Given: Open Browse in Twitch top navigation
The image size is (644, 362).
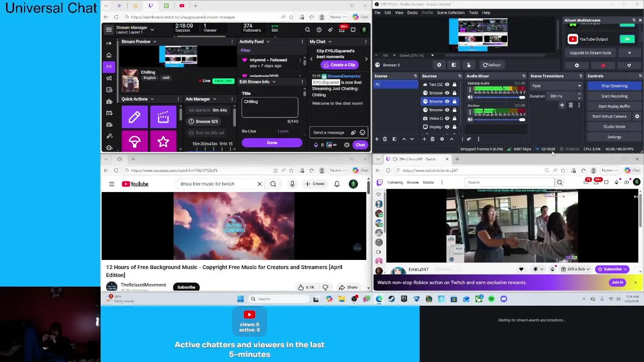Looking at the screenshot, I should point(413,183).
